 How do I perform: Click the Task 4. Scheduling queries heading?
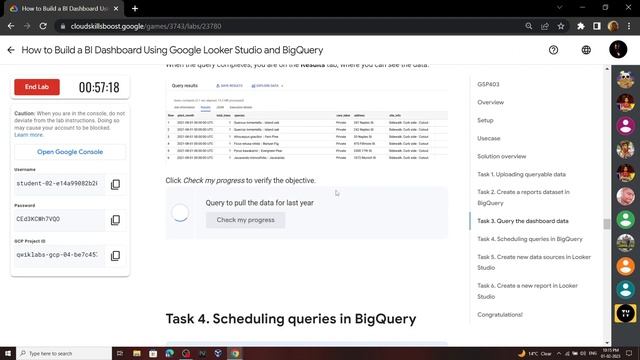click(x=291, y=319)
